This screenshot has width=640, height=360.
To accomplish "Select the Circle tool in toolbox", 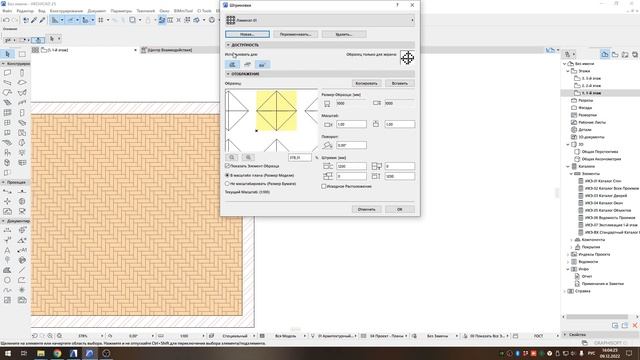I will pyautogui.click(x=7, y=280).
